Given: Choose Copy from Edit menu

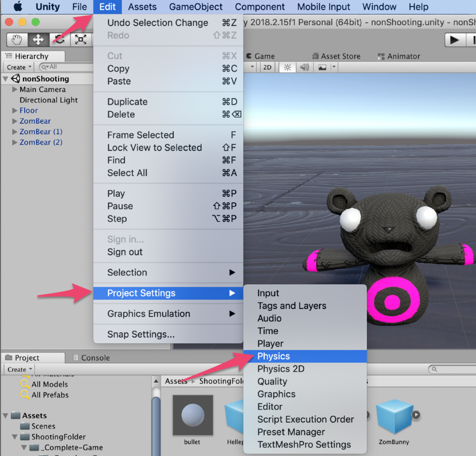Looking at the screenshot, I should (x=168, y=69).
